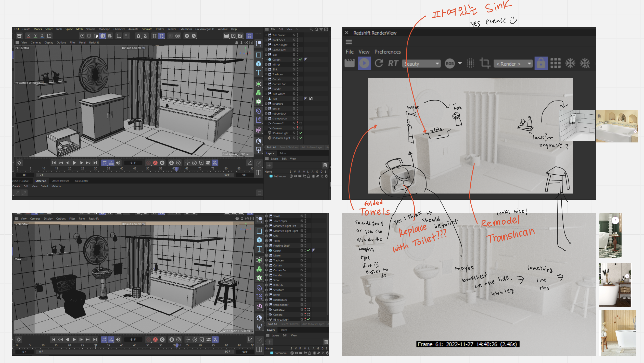Click the highlighted workplane grid lock icon

point(162,36)
